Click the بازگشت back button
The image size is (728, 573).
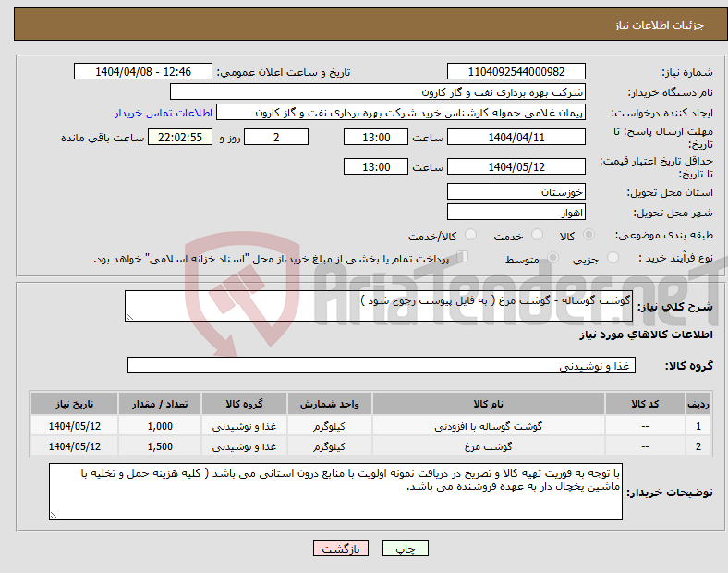click(x=341, y=548)
